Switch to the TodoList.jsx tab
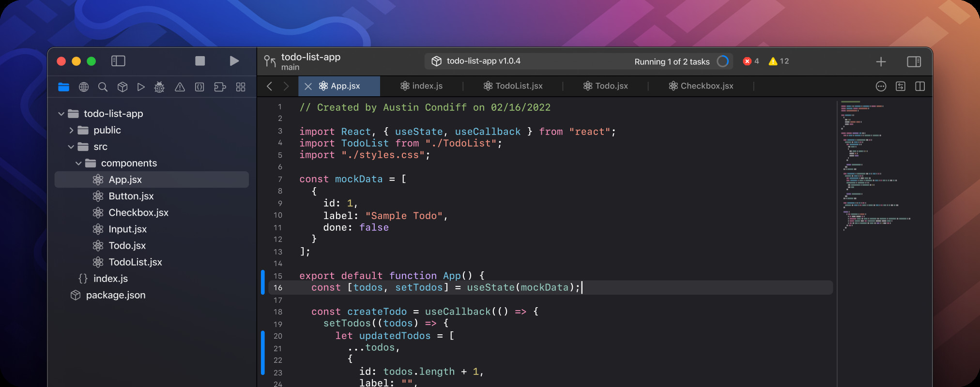The image size is (980, 387). (x=513, y=86)
